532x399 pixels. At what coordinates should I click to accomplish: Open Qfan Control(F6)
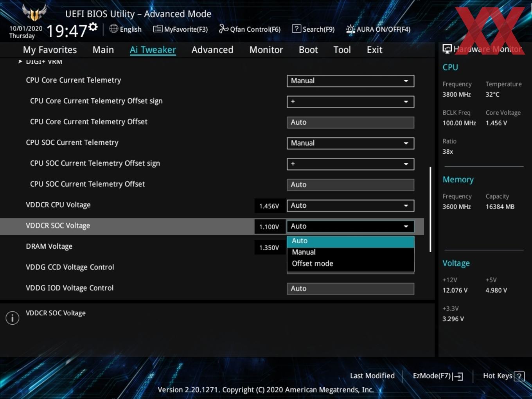pos(250,29)
